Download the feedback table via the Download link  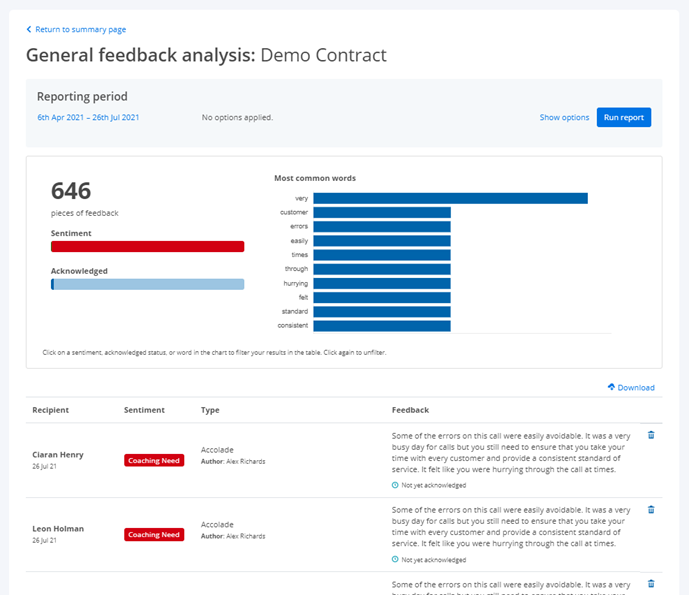click(x=636, y=388)
